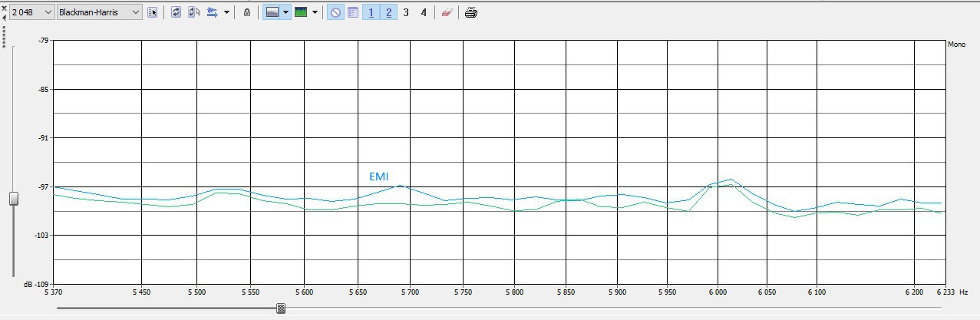Click the printer icon
This screenshot has width=980, height=320.
[x=471, y=12]
